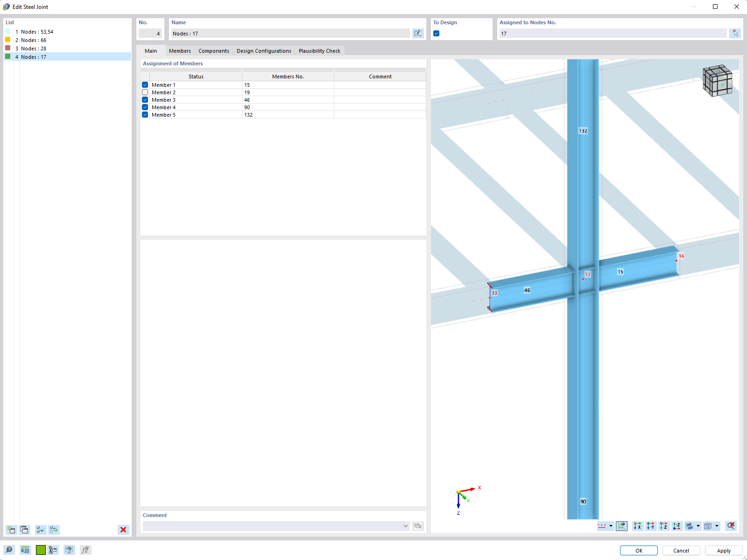
Task: Copy the selected steel joint
Action: click(24, 530)
